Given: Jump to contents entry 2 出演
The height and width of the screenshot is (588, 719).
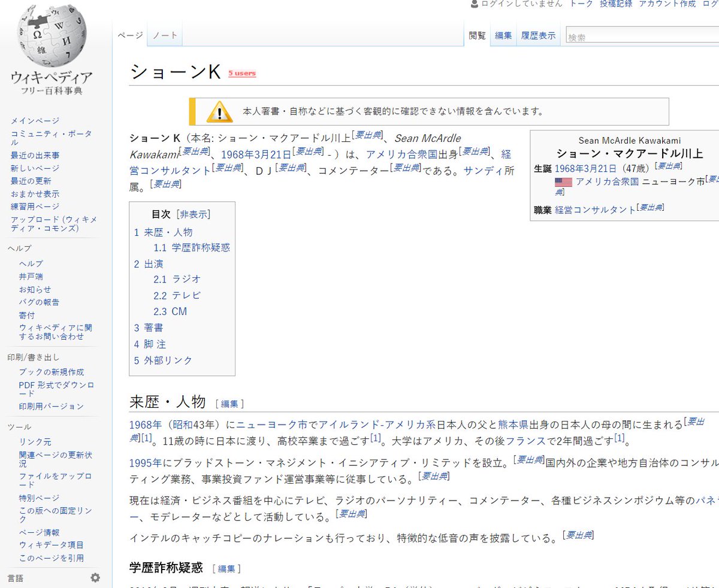Looking at the screenshot, I should (149, 264).
